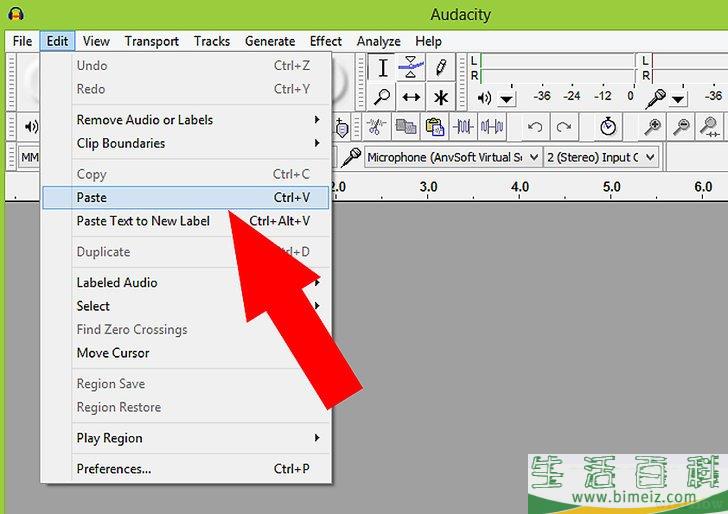Open the playback meter dropdown arrow

507,99
